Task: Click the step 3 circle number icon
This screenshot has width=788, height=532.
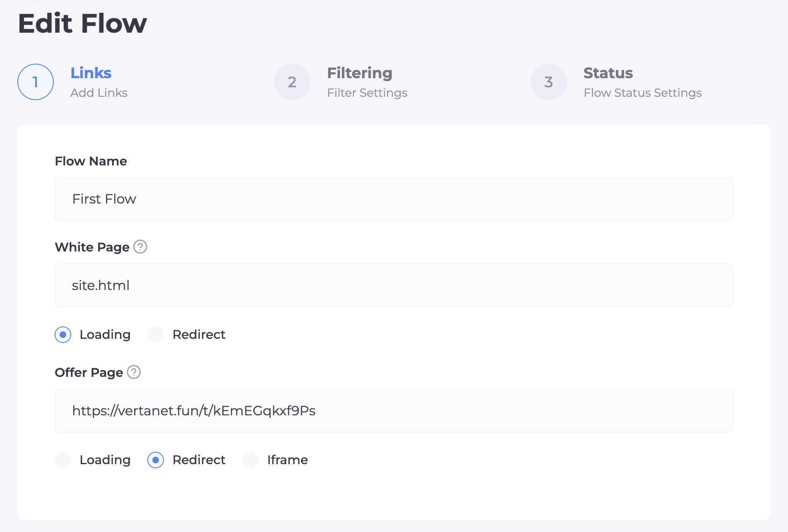Action: tap(549, 82)
